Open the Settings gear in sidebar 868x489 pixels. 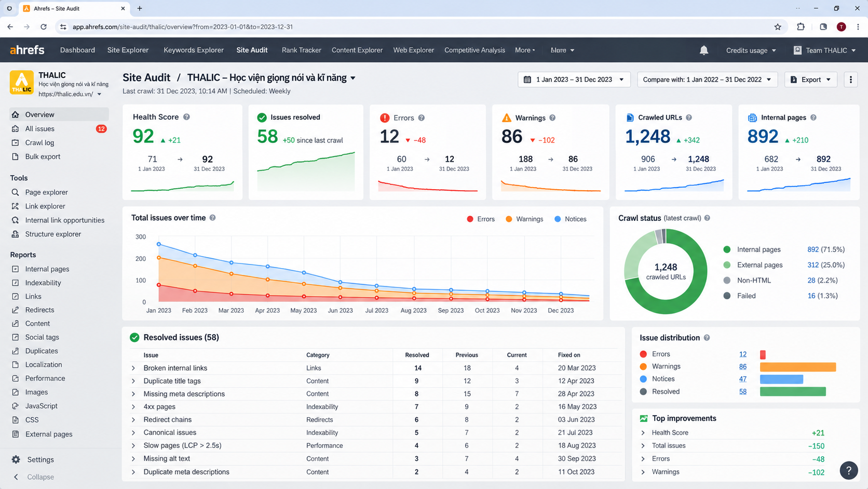(16, 460)
